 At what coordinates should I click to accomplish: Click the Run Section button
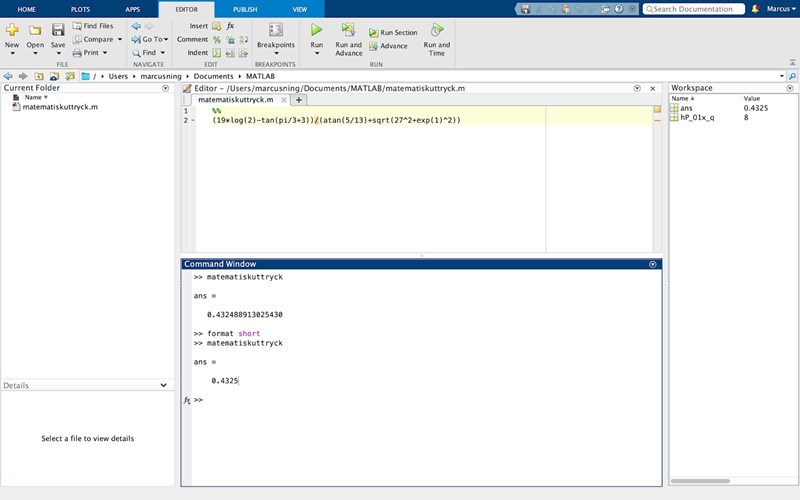392,33
